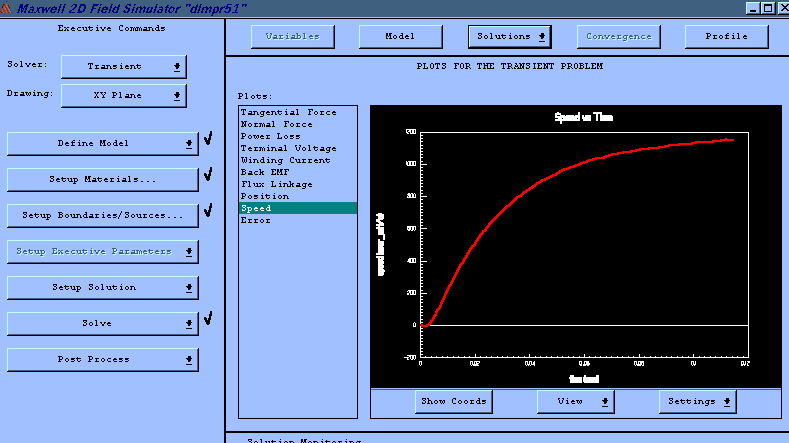This screenshot has width=789, height=443.
Task: Maximize the Maxwell 2D Field Simulator window
Action: [768, 8]
